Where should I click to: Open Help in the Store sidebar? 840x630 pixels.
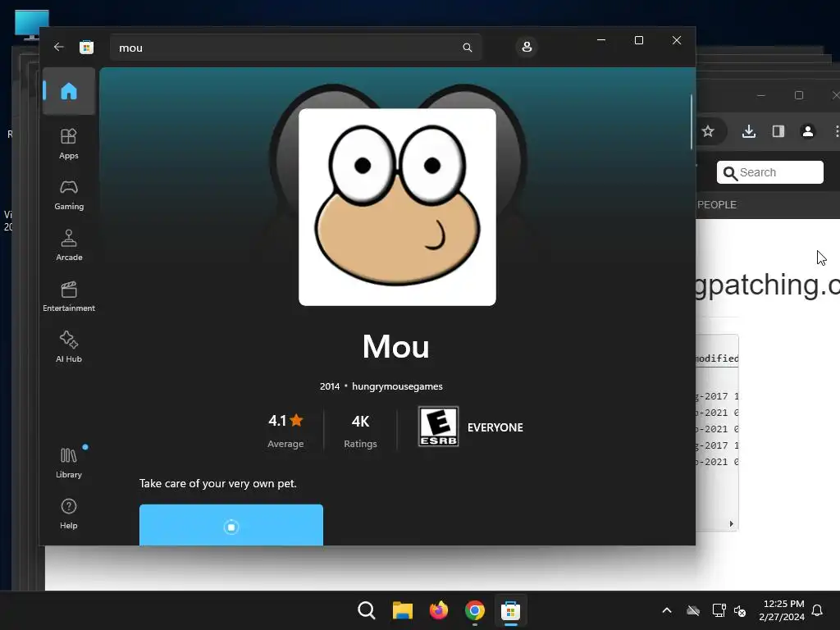pyautogui.click(x=69, y=514)
